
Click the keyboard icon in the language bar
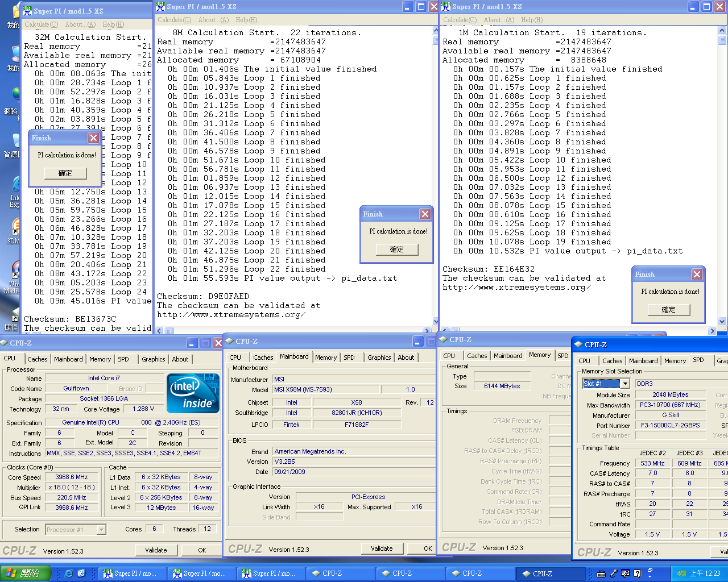tap(601, 573)
